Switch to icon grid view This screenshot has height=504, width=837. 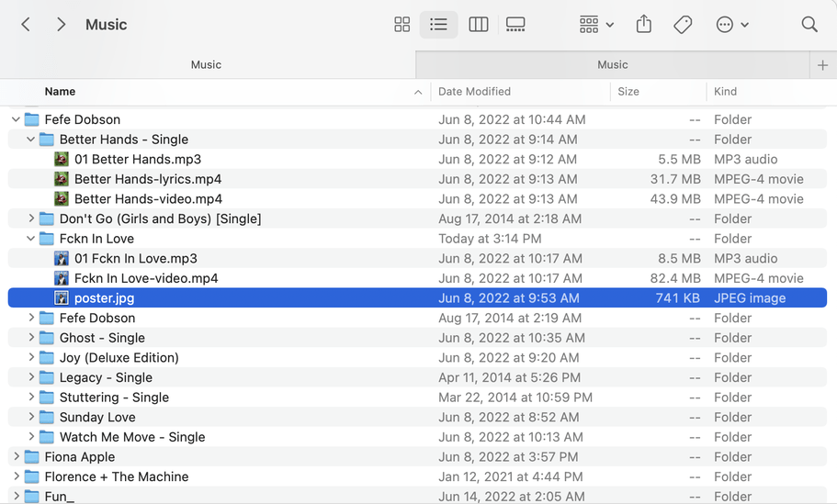coord(402,25)
